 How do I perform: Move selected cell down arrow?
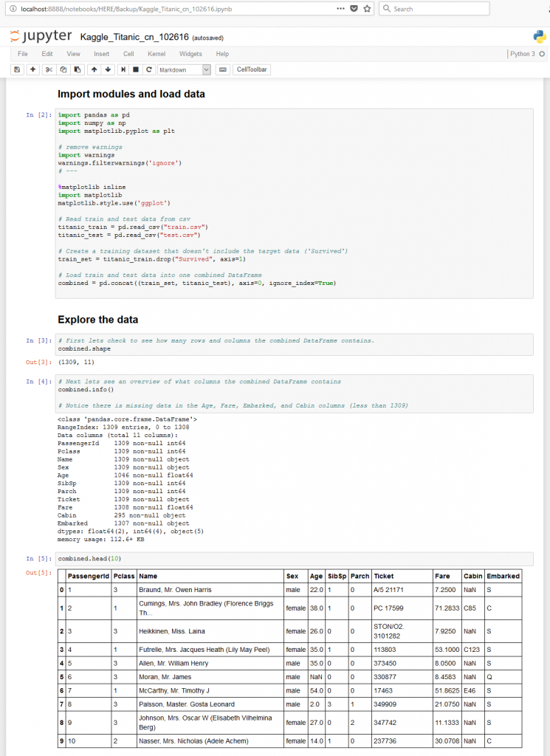click(108, 69)
